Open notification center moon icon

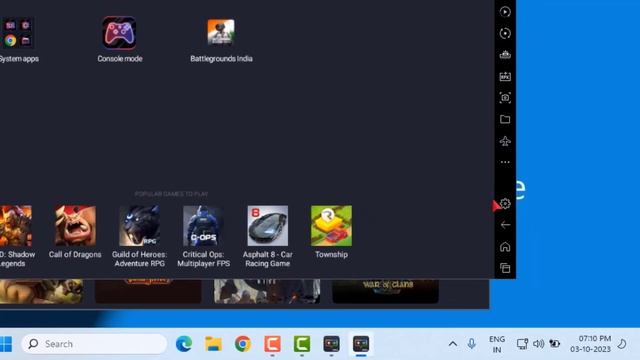coord(622,344)
